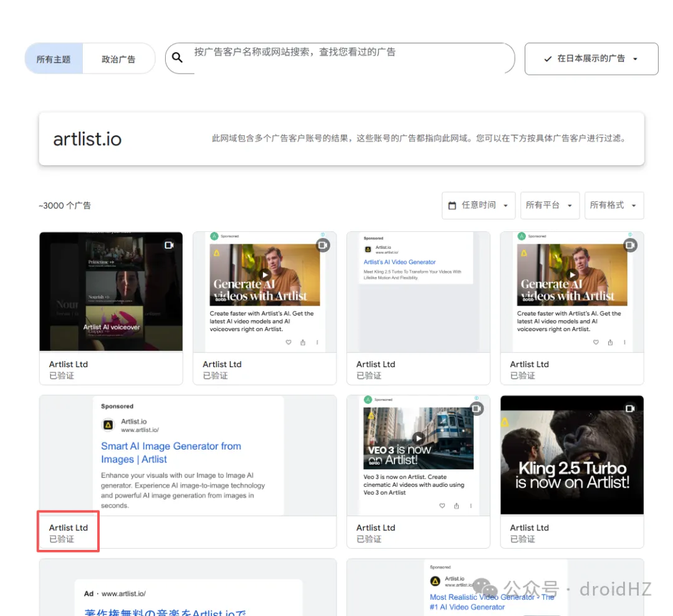Select the 所有主题 topic toggle
The width and height of the screenshot is (673, 616).
(x=54, y=59)
